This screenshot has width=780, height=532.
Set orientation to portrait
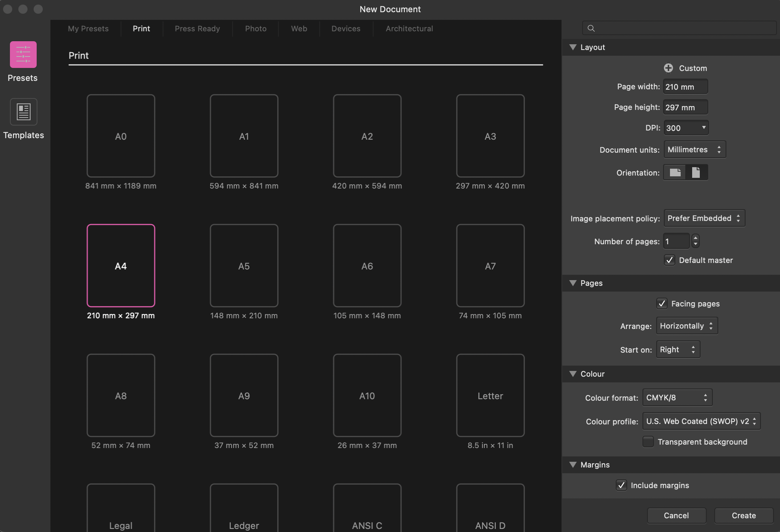696,172
